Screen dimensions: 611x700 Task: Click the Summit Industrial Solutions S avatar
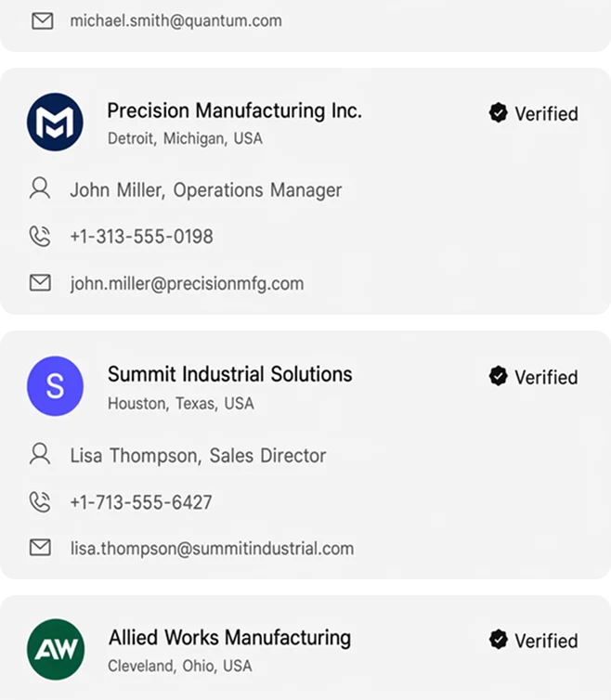[x=55, y=385]
